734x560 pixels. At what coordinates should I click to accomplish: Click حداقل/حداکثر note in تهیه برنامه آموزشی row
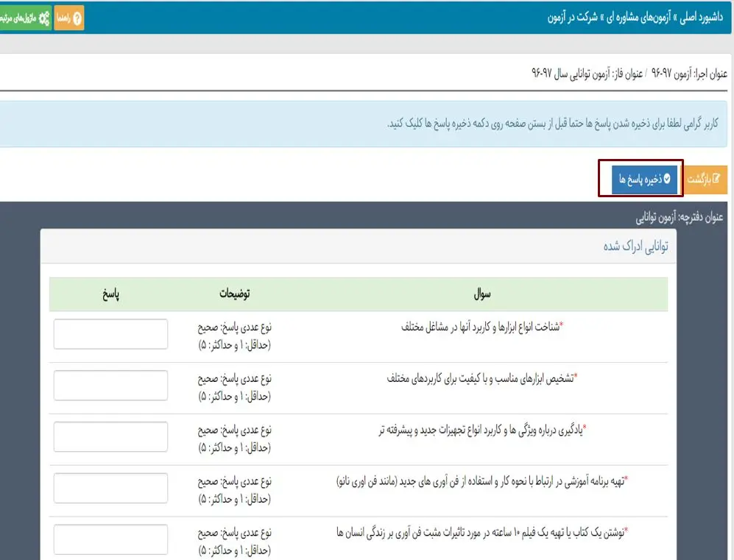(x=235, y=499)
